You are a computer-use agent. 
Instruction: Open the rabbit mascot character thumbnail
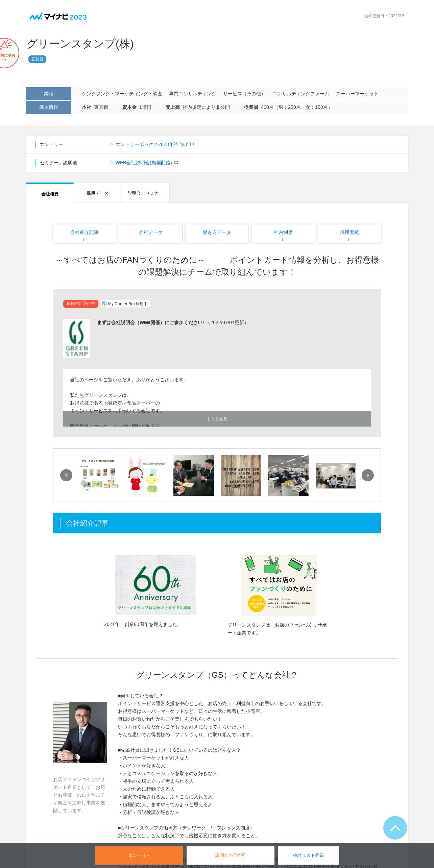click(x=146, y=475)
